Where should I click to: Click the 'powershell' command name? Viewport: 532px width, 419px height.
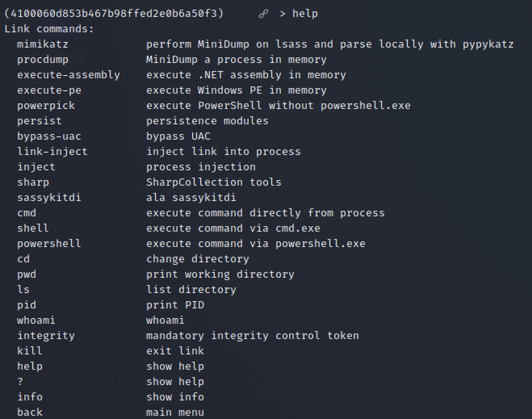pos(49,244)
